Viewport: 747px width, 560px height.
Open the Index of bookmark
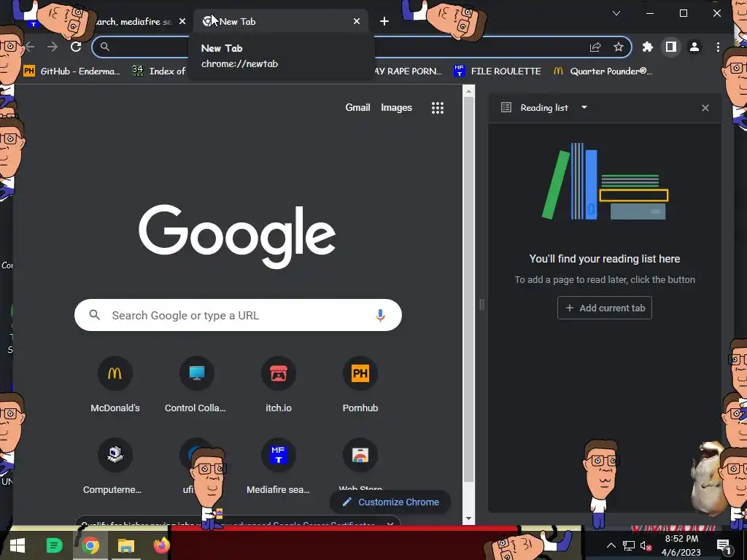(x=159, y=71)
